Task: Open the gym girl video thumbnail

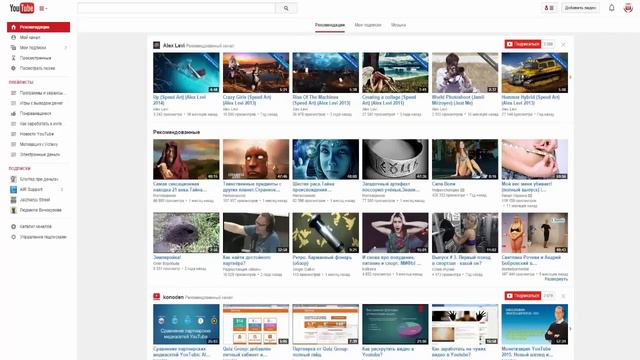Action: (465, 233)
